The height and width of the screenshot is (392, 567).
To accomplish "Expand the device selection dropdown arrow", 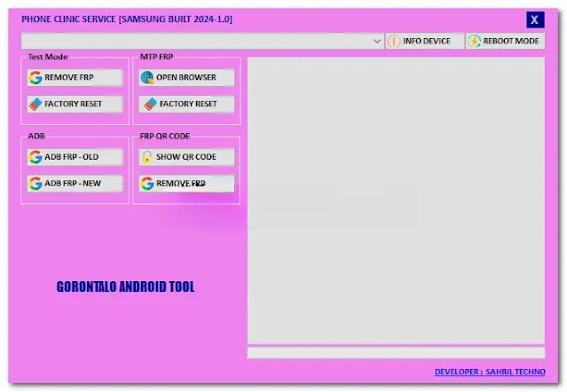I will (x=377, y=41).
